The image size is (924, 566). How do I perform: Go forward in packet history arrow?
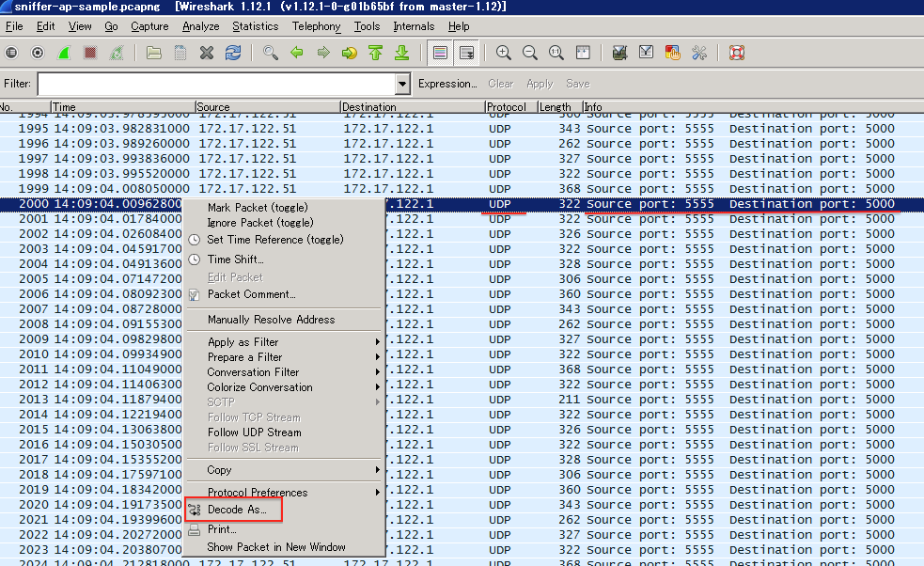[x=323, y=53]
